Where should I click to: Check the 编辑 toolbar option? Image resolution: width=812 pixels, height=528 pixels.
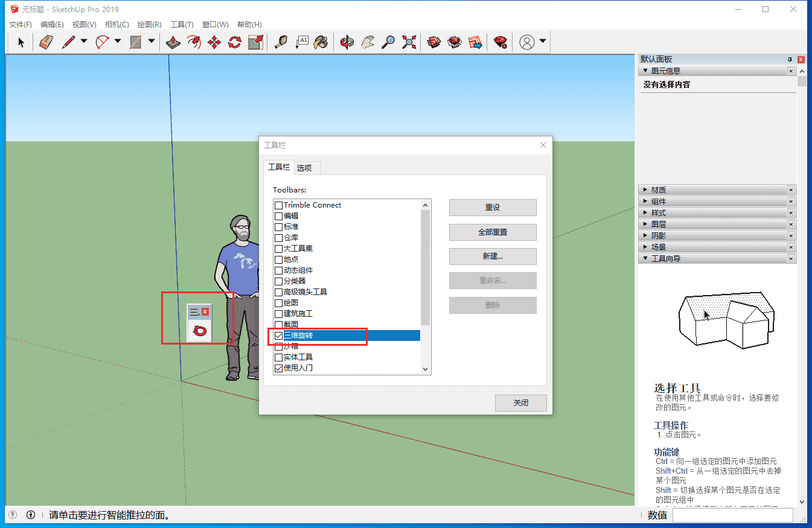278,216
